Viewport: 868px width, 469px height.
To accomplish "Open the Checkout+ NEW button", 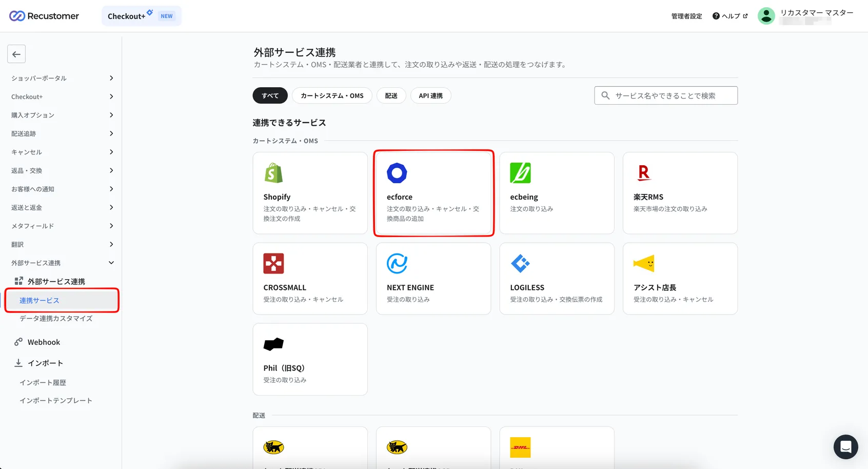I will pos(142,16).
